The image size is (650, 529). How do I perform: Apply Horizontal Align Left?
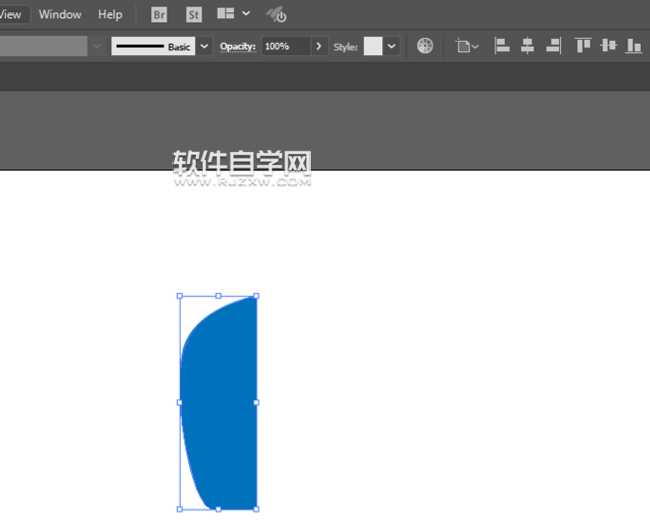(x=502, y=46)
